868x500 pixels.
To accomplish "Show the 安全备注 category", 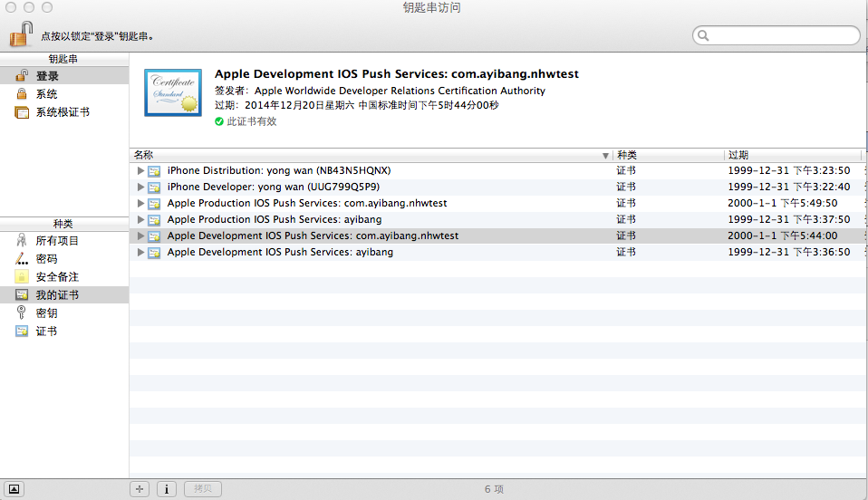I will [x=64, y=277].
